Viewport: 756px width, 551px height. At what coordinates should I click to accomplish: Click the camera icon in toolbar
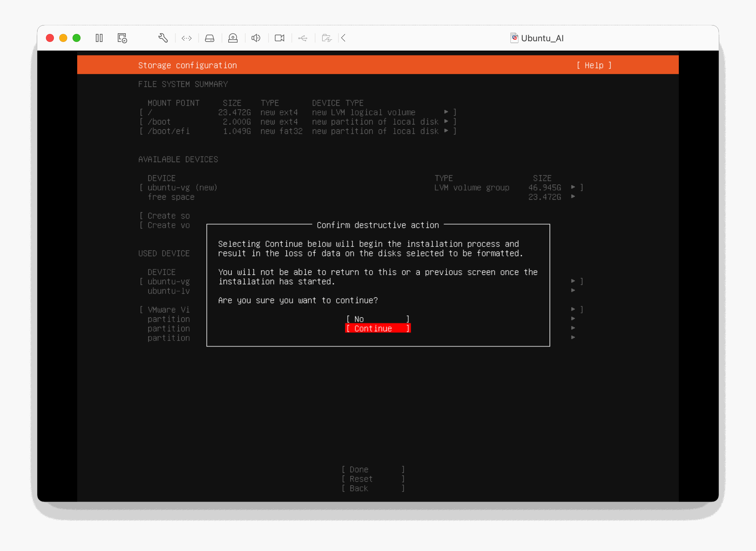pyautogui.click(x=280, y=38)
